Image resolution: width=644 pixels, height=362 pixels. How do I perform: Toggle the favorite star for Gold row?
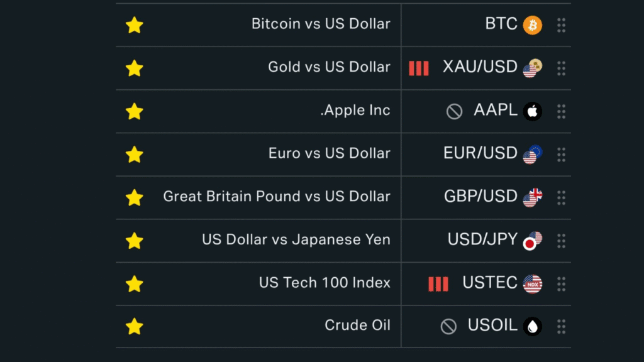click(135, 68)
